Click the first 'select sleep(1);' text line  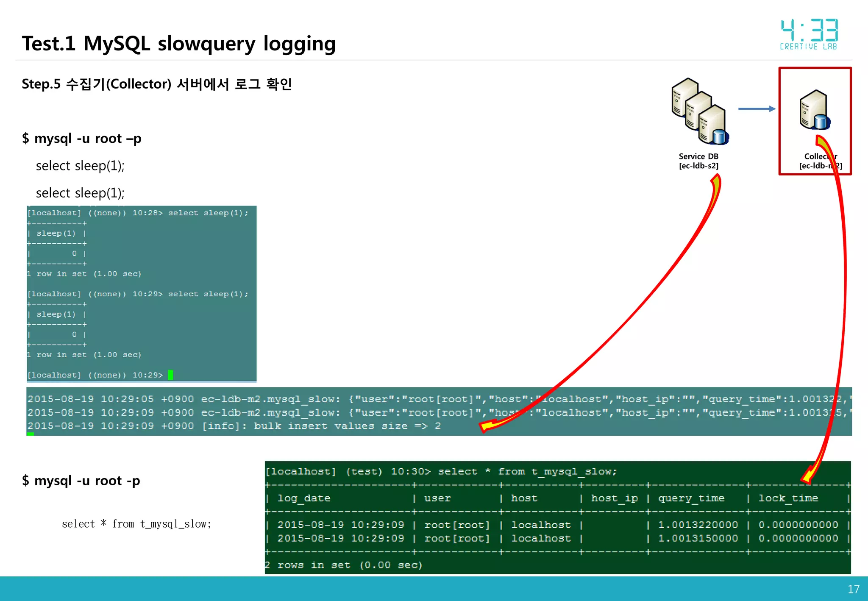(x=80, y=166)
